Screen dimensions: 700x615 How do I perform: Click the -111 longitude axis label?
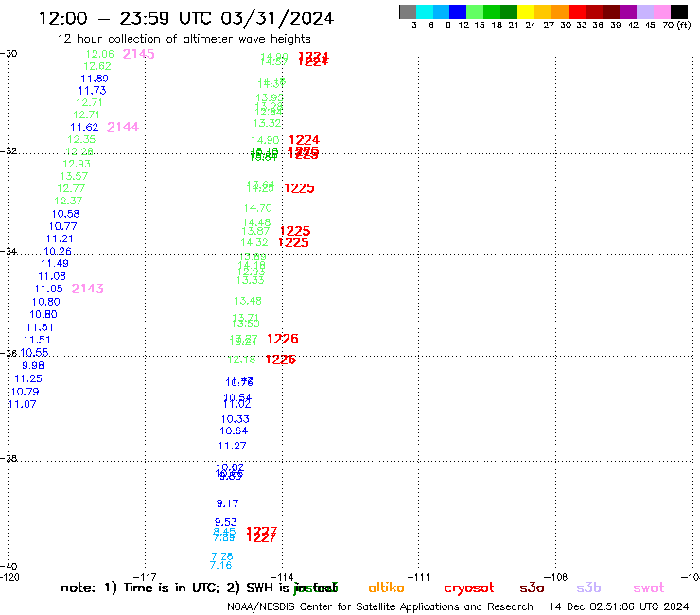point(418,577)
